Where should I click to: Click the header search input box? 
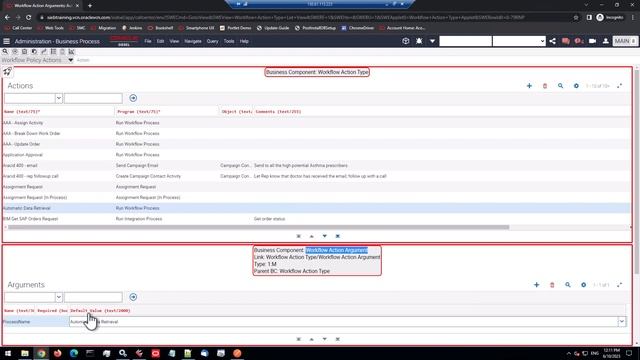[465, 41]
